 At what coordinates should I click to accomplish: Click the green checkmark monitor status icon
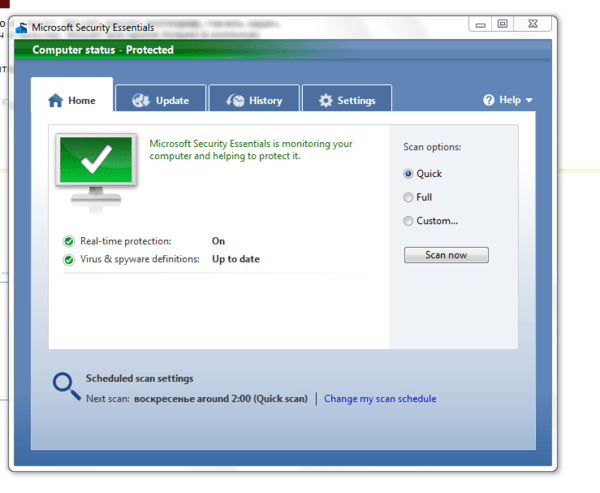pos(96,171)
